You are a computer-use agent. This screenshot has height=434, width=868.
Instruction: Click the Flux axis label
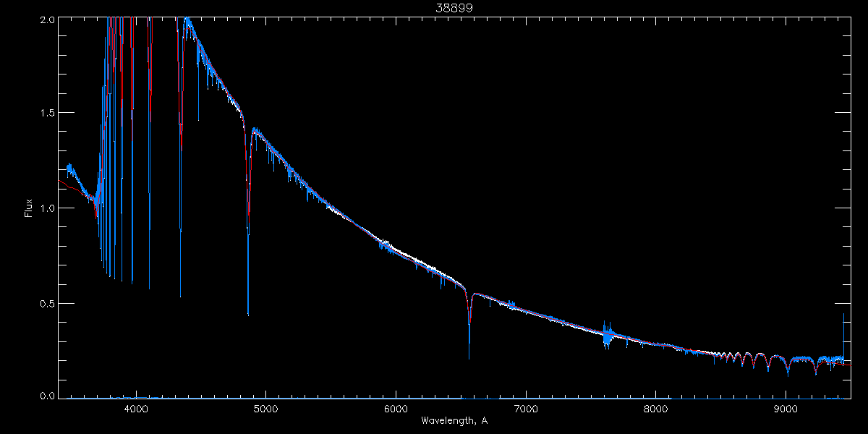coord(30,208)
